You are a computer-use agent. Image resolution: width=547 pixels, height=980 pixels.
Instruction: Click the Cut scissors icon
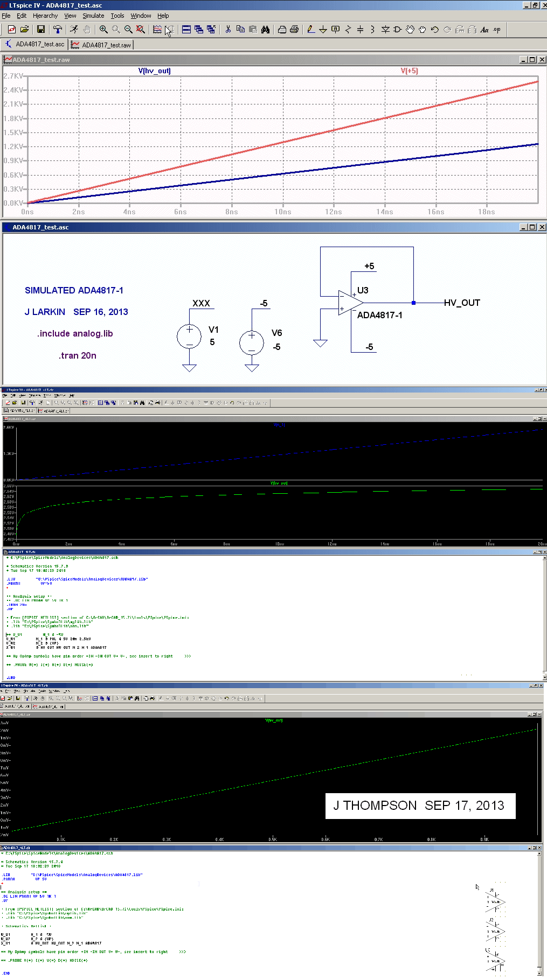228,30
